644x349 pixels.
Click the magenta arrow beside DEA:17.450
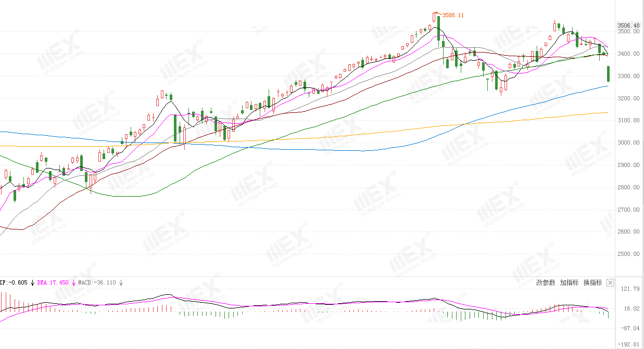pyautogui.click(x=73, y=283)
